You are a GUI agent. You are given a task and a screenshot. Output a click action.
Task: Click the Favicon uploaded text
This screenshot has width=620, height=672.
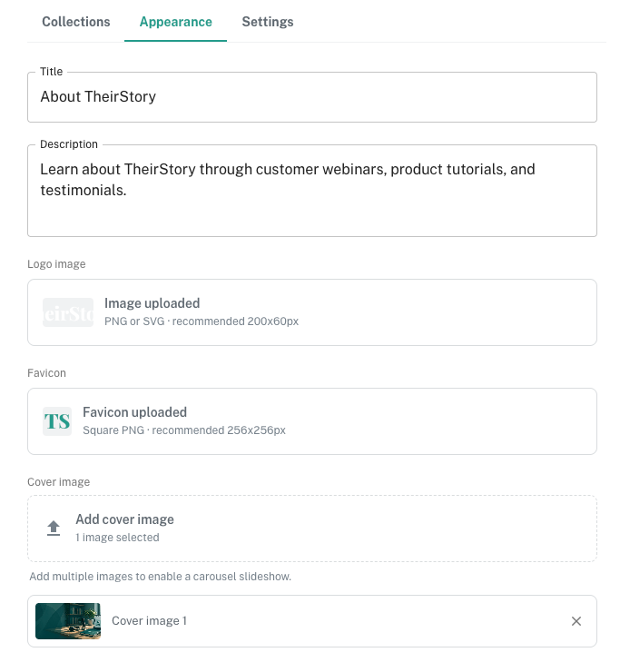135,412
